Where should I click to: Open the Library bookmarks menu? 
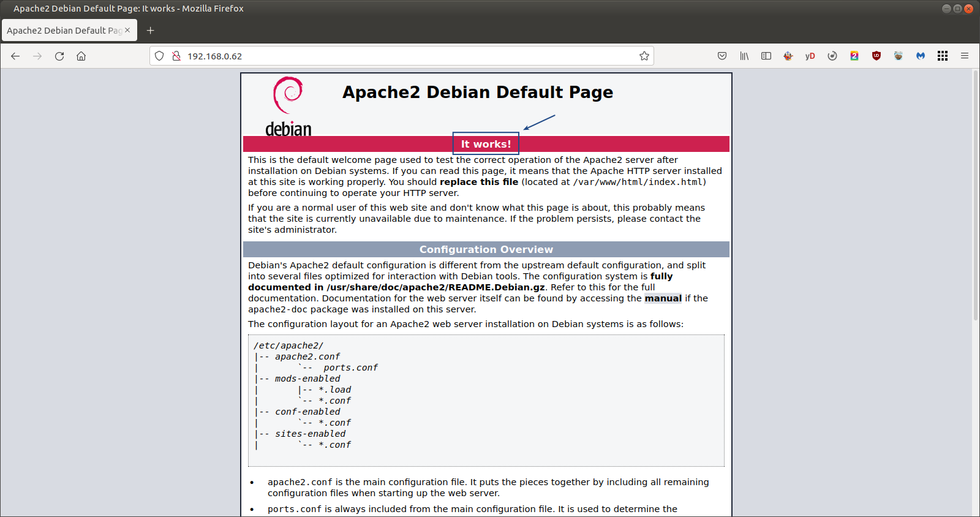click(744, 56)
